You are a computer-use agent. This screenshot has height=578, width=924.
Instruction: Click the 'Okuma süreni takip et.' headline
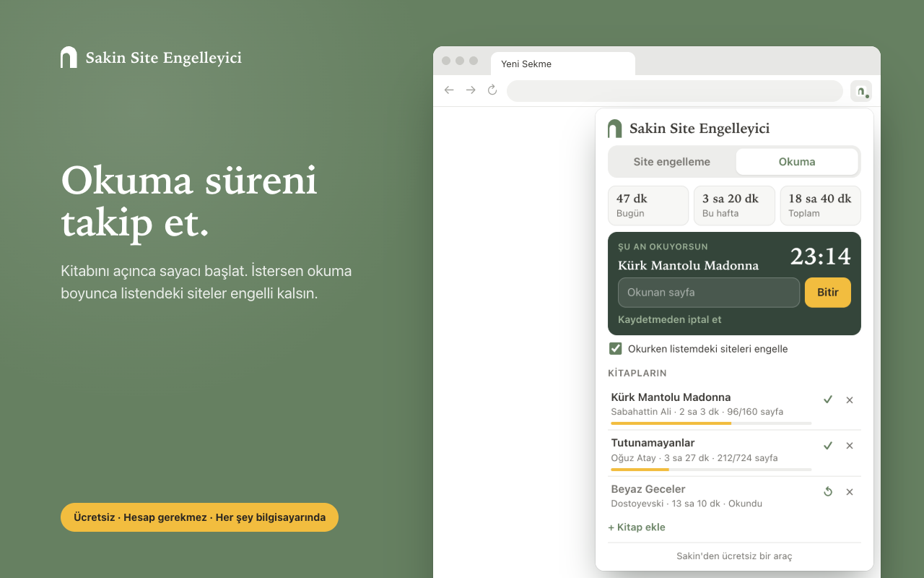pos(189,202)
